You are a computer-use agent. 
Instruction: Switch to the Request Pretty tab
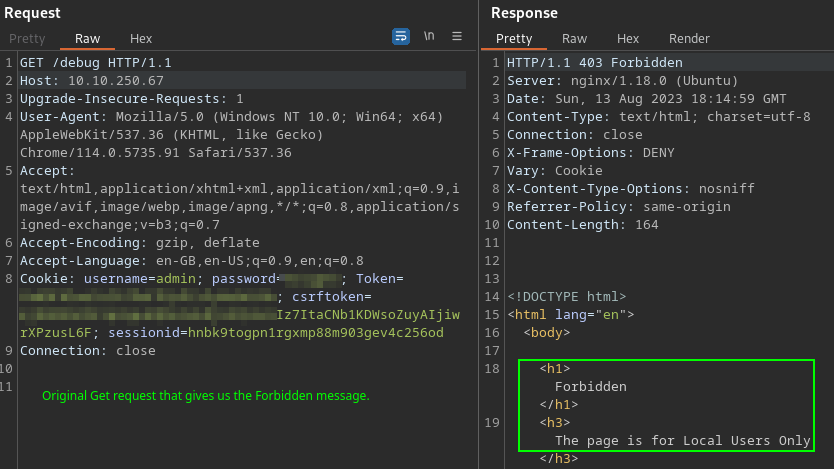pos(27,39)
